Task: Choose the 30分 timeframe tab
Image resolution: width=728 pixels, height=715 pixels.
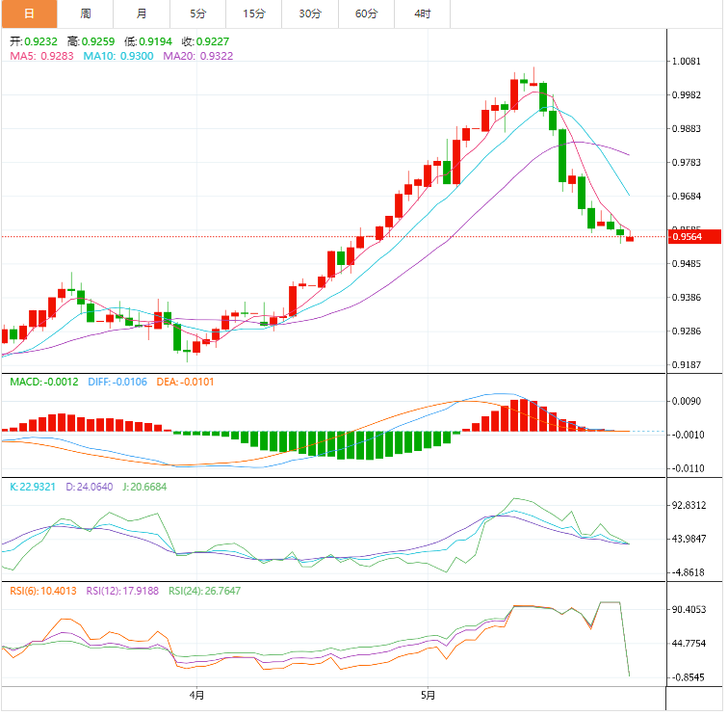Action: [310, 13]
